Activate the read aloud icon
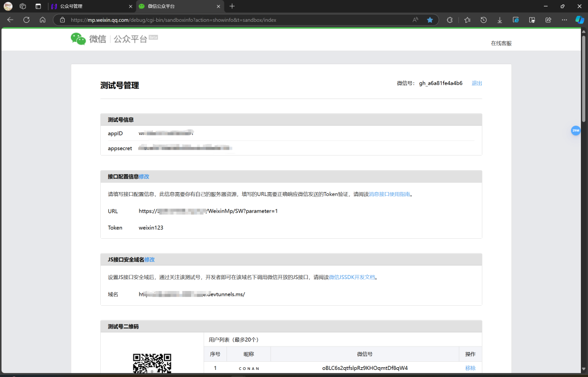This screenshot has width=588, height=377. pyautogui.click(x=415, y=20)
